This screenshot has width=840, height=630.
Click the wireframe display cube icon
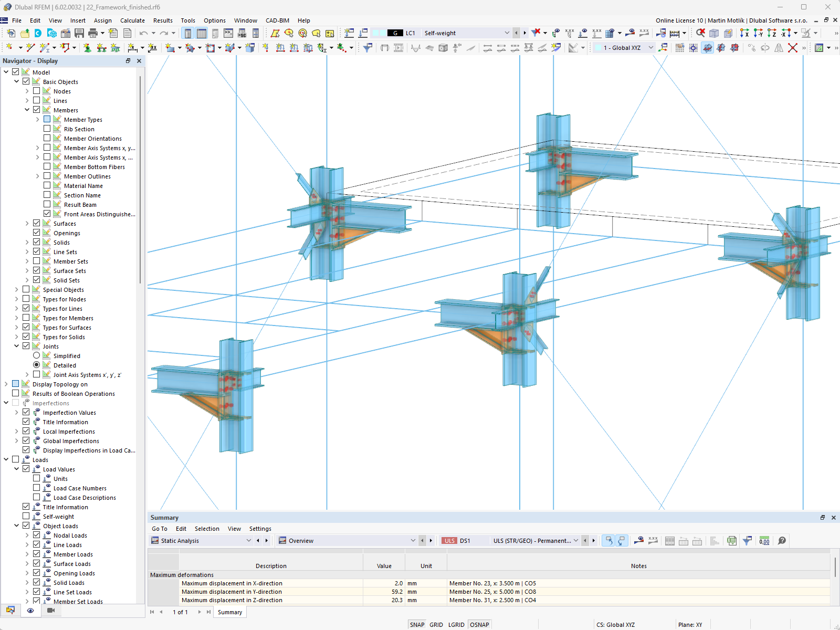(714, 33)
